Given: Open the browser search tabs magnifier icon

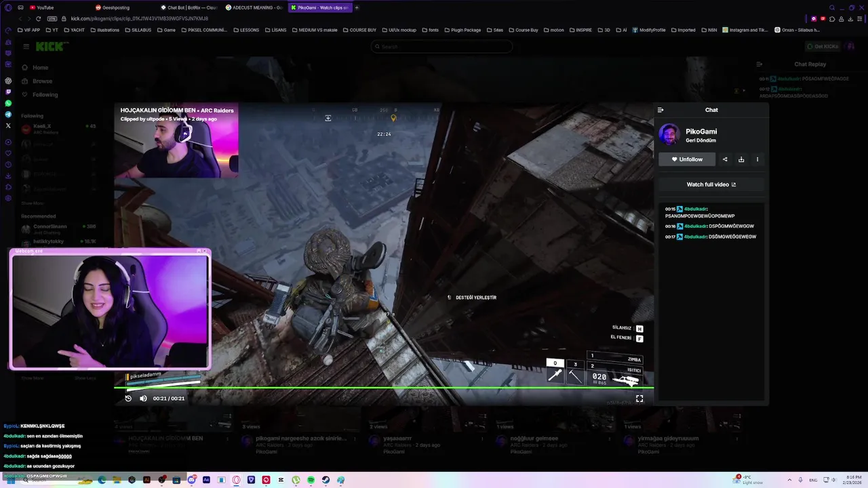Looking at the screenshot, I should pos(832,7).
